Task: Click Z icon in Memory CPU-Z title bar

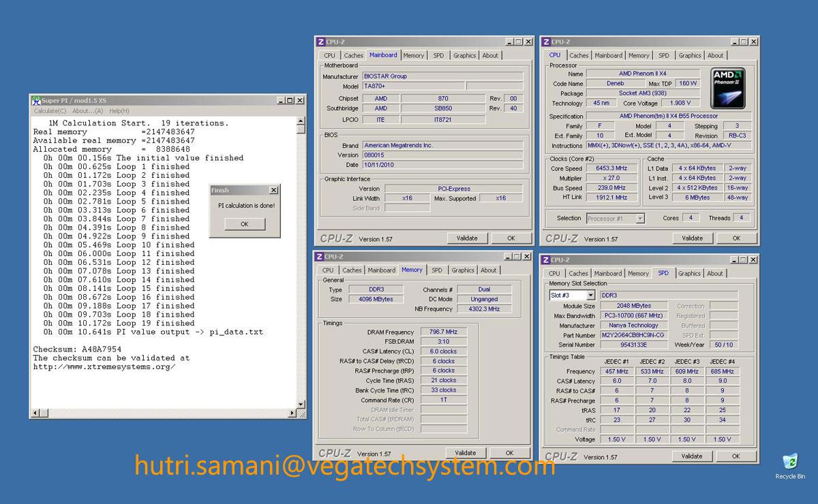Action: [319, 256]
